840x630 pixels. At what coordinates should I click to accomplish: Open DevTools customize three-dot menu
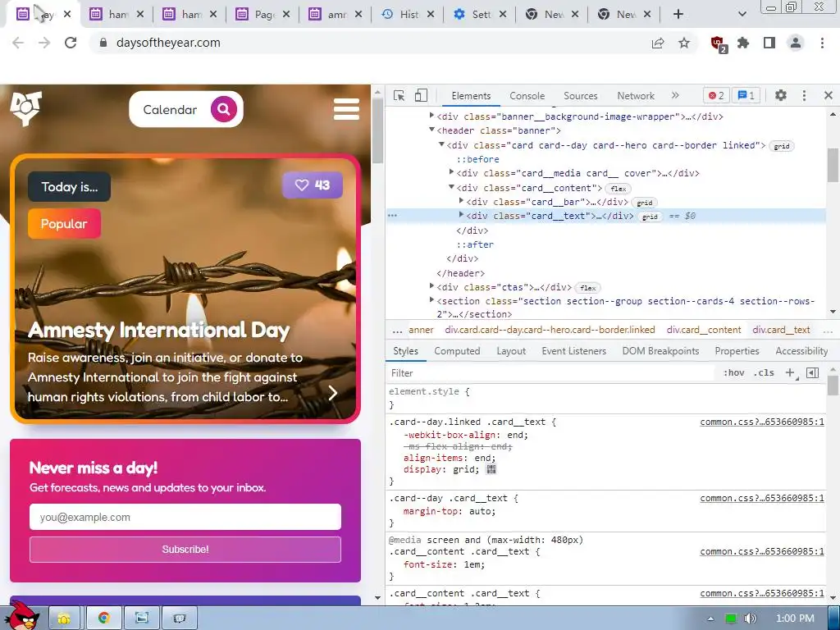tap(804, 95)
